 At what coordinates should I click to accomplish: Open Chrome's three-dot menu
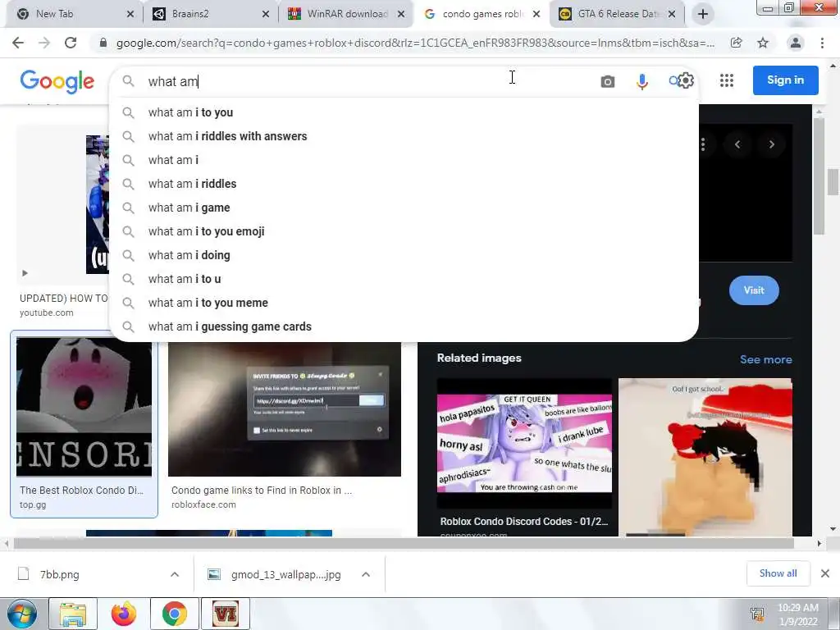coord(822,43)
